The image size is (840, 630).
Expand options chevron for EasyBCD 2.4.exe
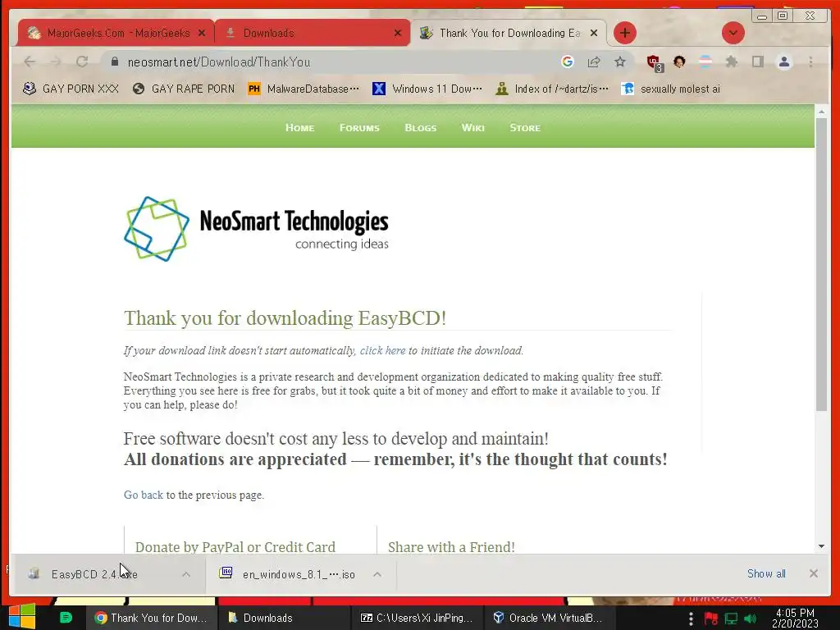pos(186,574)
